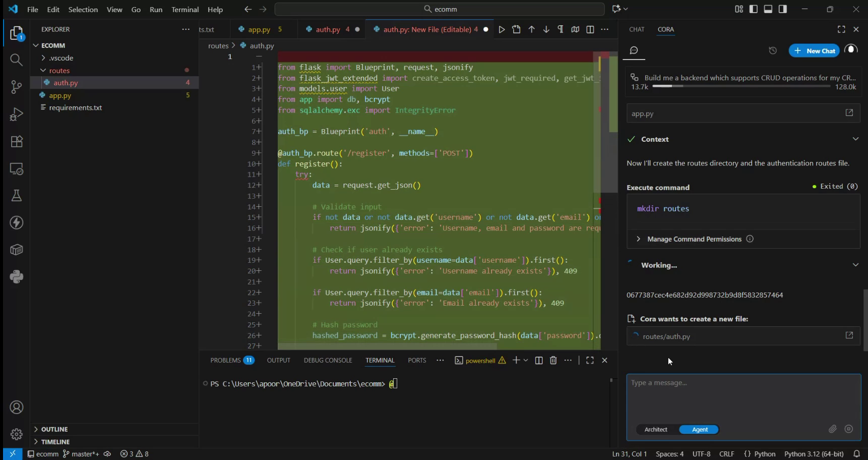This screenshot has width=868, height=460.
Task: Switch to Architect mode in Cora
Action: coord(656,429)
